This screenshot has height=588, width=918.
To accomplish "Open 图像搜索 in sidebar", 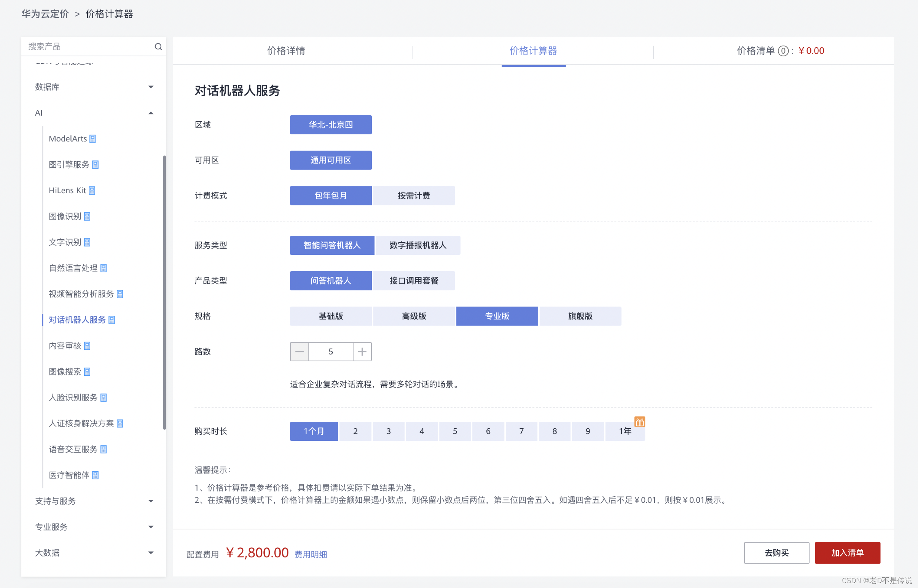I will (x=65, y=372).
